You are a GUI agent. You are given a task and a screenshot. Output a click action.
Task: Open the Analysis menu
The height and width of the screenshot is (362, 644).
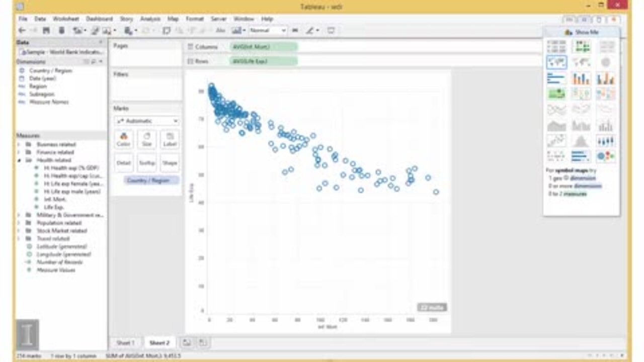(x=150, y=19)
